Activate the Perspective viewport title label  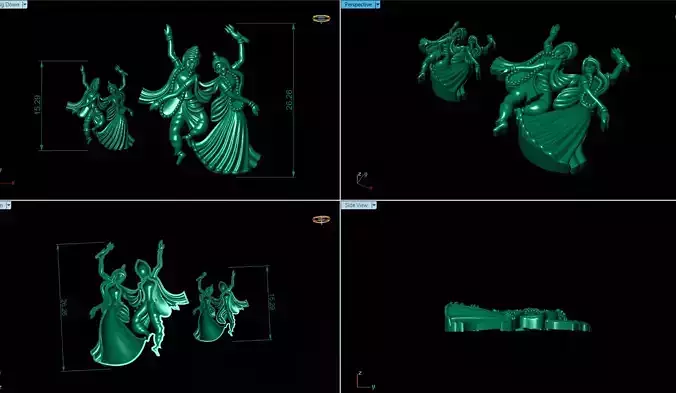(x=358, y=4)
